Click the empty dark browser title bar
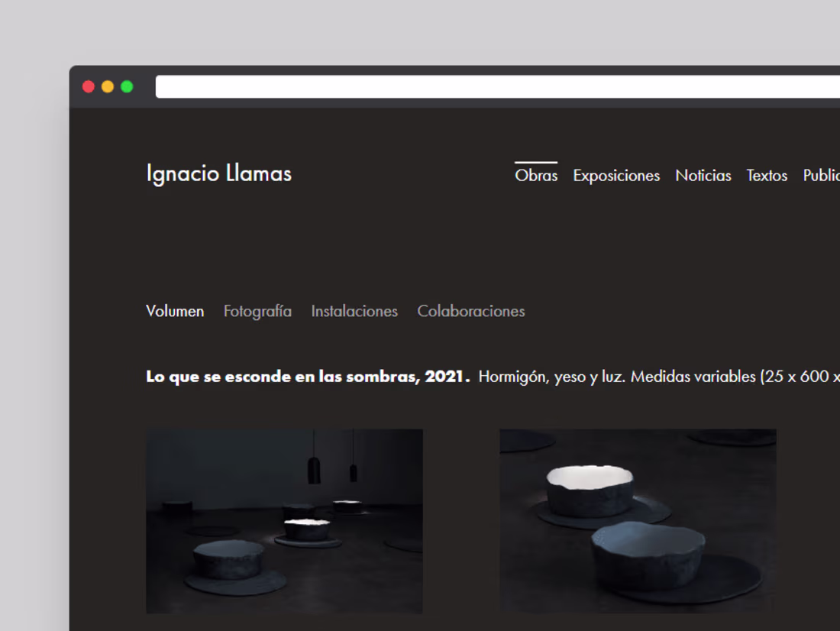The image size is (840, 631). click(x=454, y=70)
